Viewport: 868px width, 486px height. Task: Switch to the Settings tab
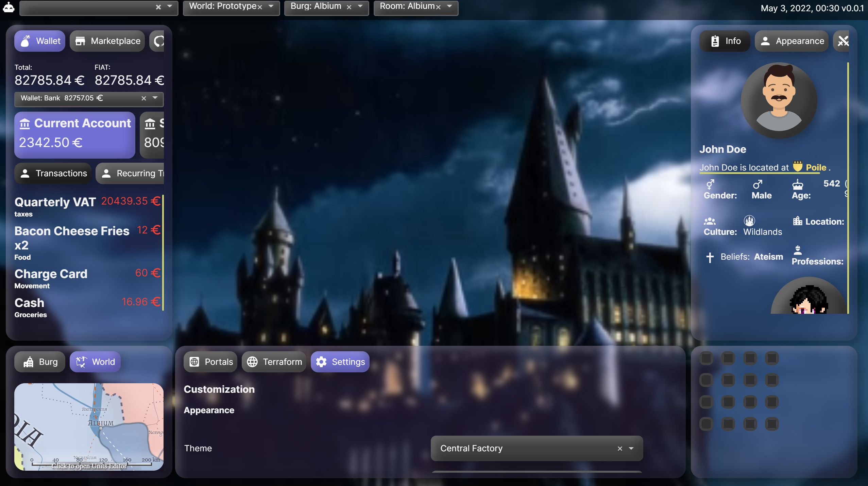(340, 362)
